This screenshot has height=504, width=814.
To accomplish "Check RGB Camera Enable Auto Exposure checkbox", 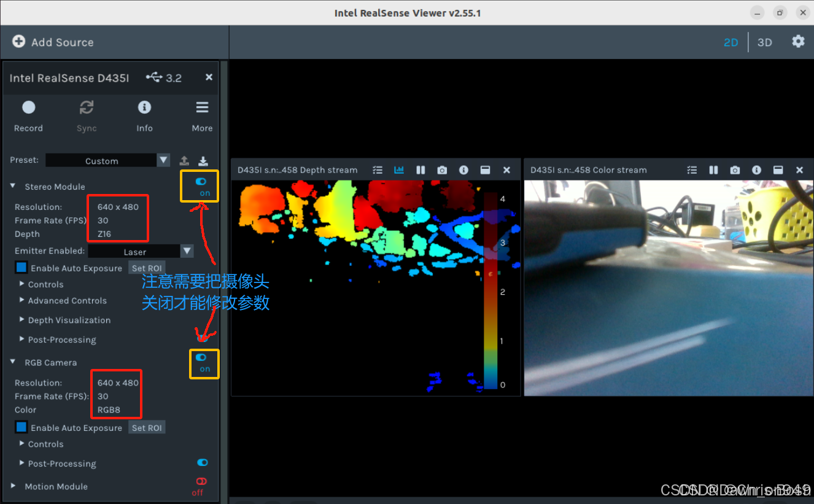I will (x=21, y=427).
